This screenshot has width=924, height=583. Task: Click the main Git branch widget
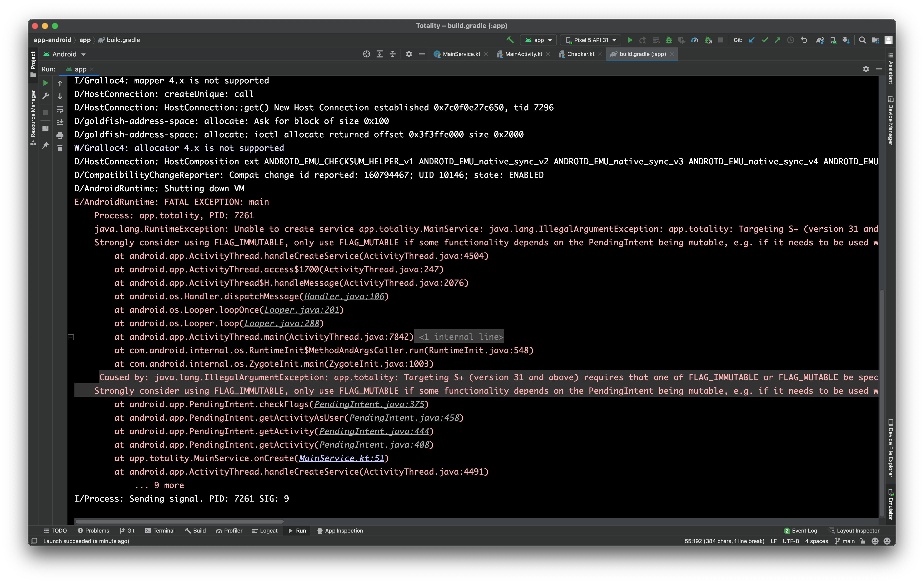point(845,541)
